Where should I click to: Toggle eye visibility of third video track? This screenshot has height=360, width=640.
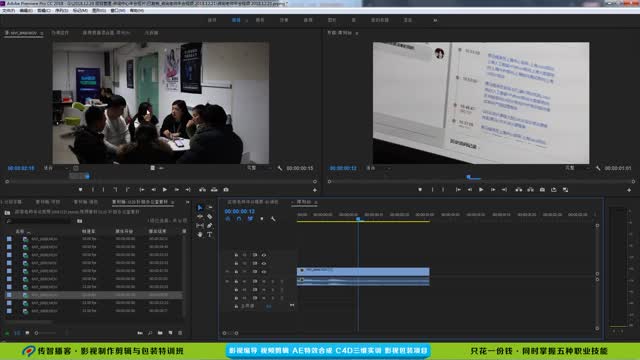point(264,271)
